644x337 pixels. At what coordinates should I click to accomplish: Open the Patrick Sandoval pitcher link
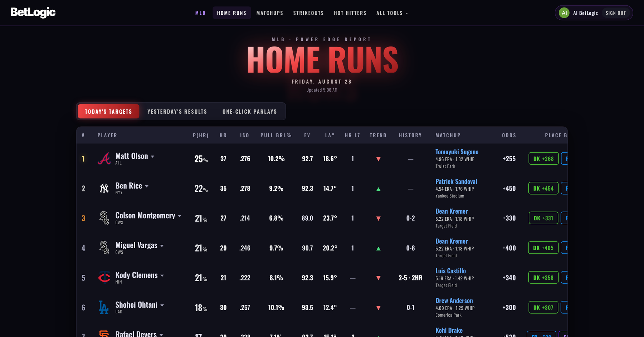tap(456, 181)
